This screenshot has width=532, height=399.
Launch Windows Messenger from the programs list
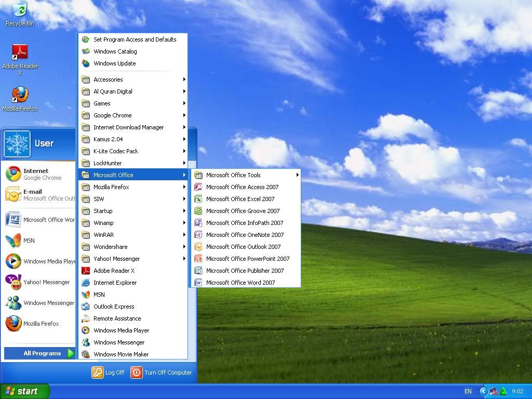coord(133,342)
